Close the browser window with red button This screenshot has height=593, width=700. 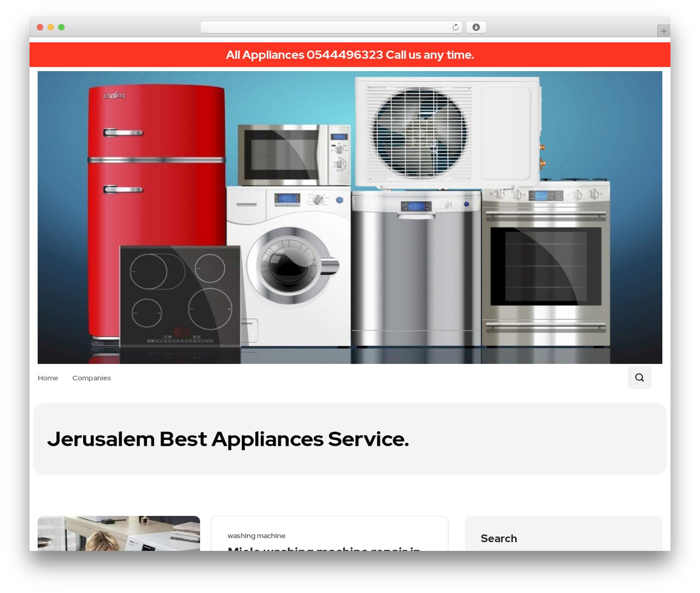pyautogui.click(x=40, y=27)
